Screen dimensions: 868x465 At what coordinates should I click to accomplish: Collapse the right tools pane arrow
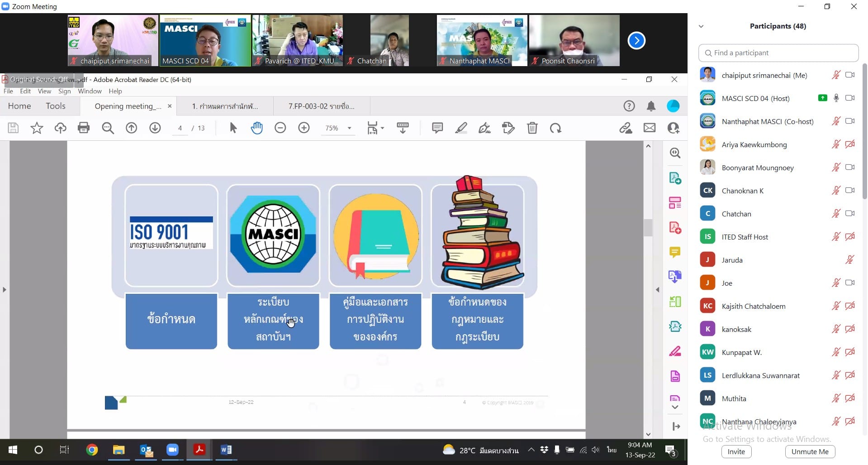[x=658, y=289]
